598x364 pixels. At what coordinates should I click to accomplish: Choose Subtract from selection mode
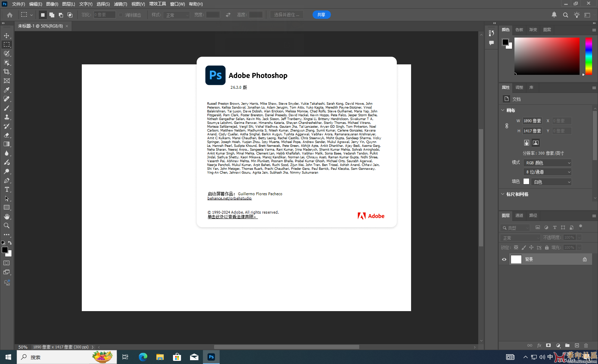point(61,15)
